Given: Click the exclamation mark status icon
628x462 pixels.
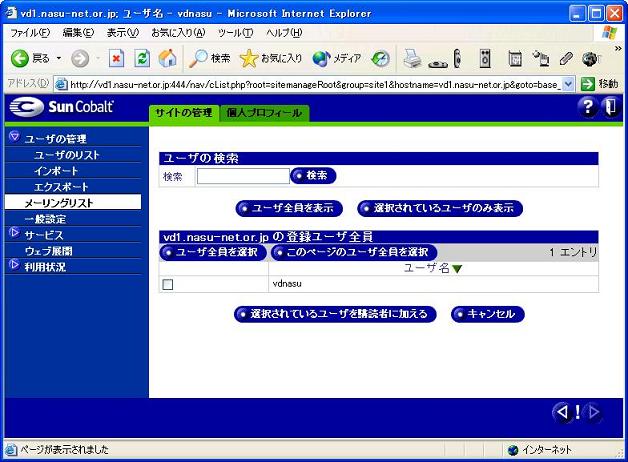Looking at the screenshot, I should (578, 412).
